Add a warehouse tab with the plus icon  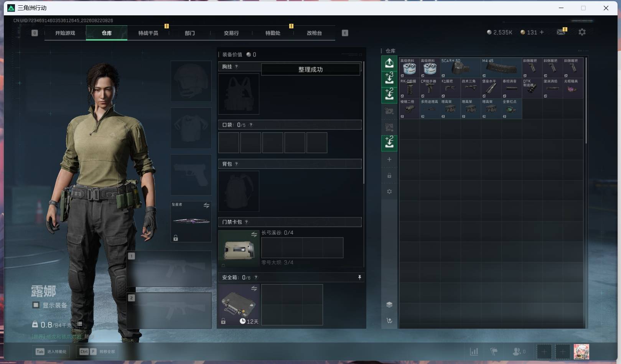[389, 159]
